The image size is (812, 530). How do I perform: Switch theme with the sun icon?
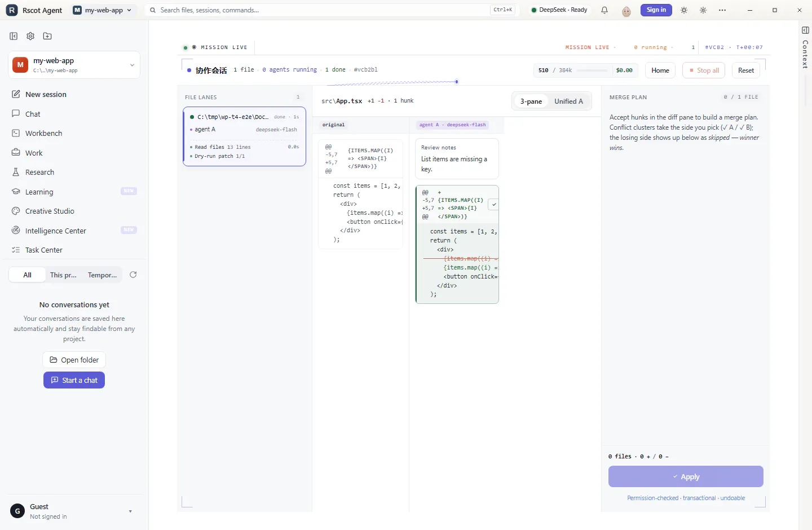click(x=684, y=10)
